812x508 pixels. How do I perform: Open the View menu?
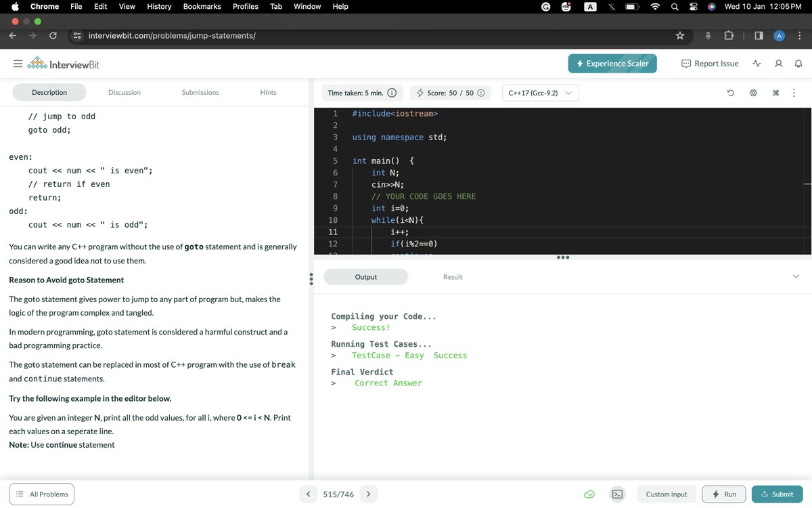(127, 6)
